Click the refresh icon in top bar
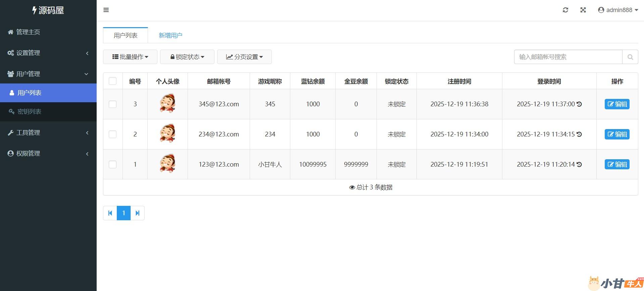The width and height of the screenshot is (644, 291). coord(565,10)
